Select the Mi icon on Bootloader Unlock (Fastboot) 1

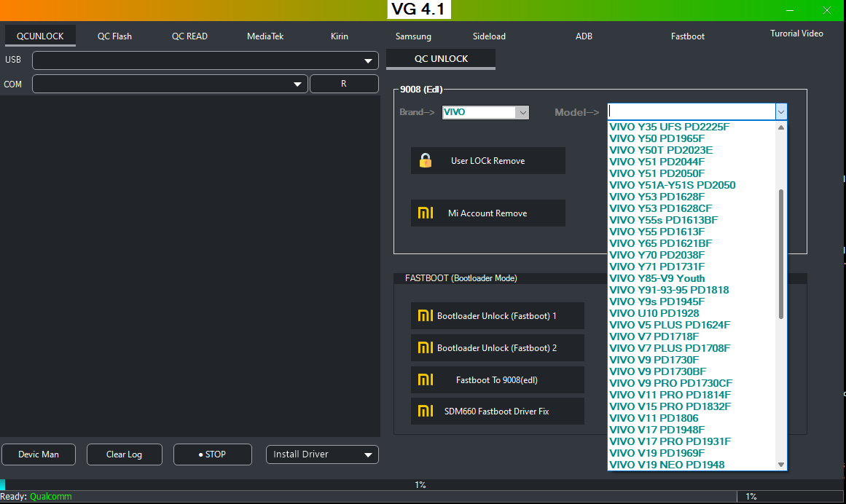pyautogui.click(x=427, y=315)
